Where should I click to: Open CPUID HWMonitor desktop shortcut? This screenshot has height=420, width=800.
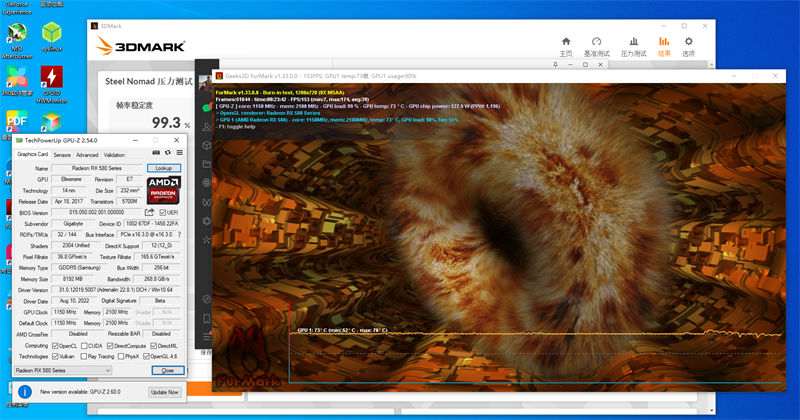52,80
